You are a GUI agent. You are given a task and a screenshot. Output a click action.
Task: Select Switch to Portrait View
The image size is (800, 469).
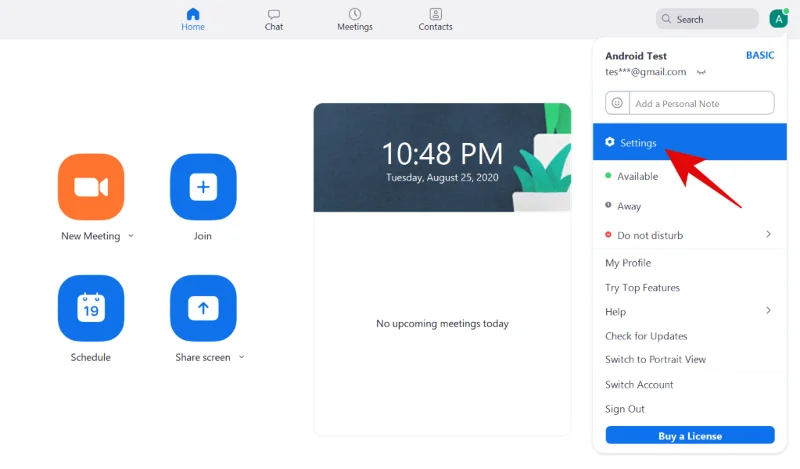pos(655,360)
